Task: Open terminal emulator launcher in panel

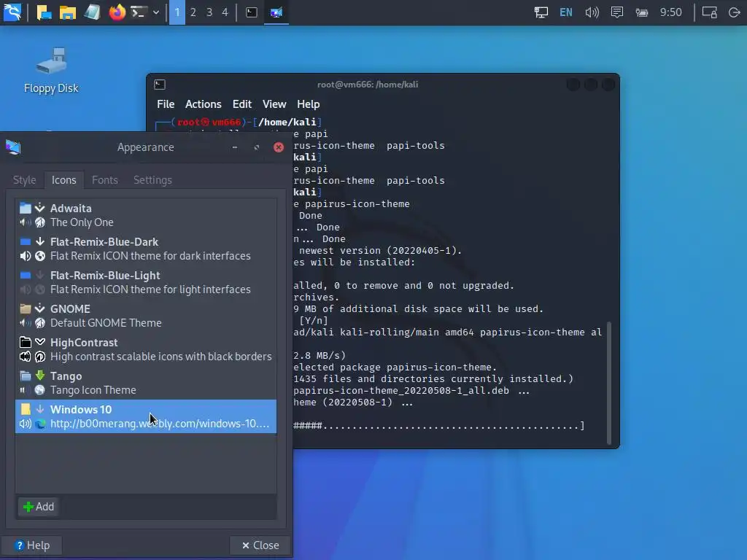Action: [x=138, y=12]
